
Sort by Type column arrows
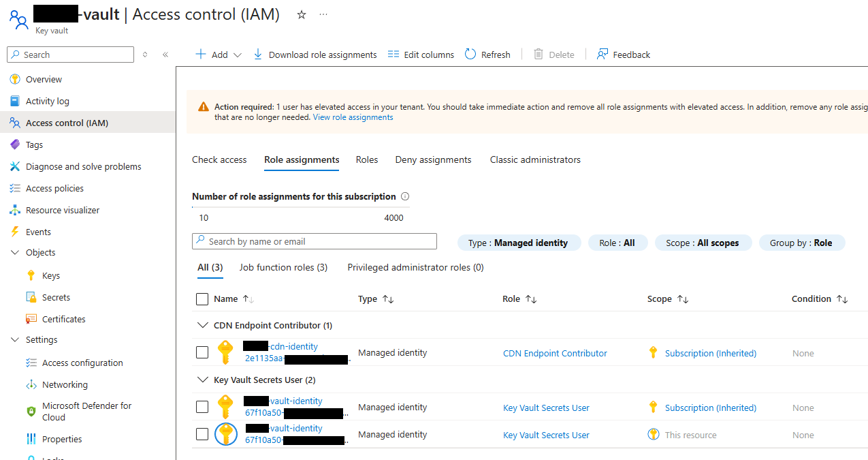[388, 299]
